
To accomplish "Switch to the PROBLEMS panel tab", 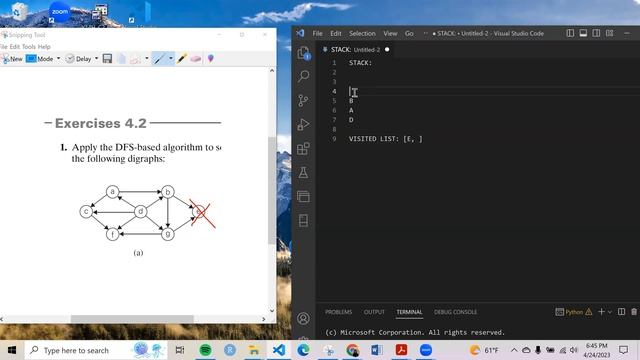I will [338, 312].
